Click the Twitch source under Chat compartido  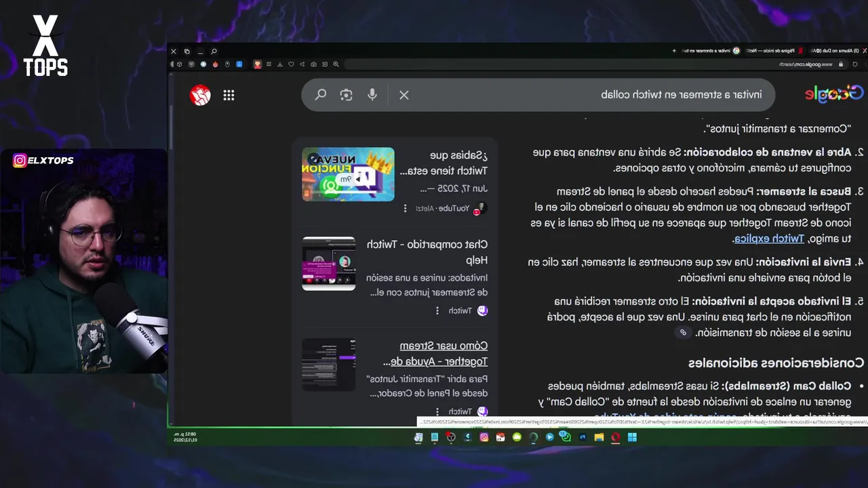468,310
